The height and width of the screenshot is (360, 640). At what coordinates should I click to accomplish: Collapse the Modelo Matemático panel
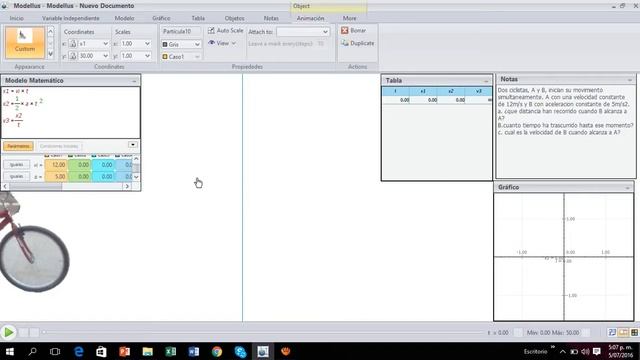[x=134, y=81]
